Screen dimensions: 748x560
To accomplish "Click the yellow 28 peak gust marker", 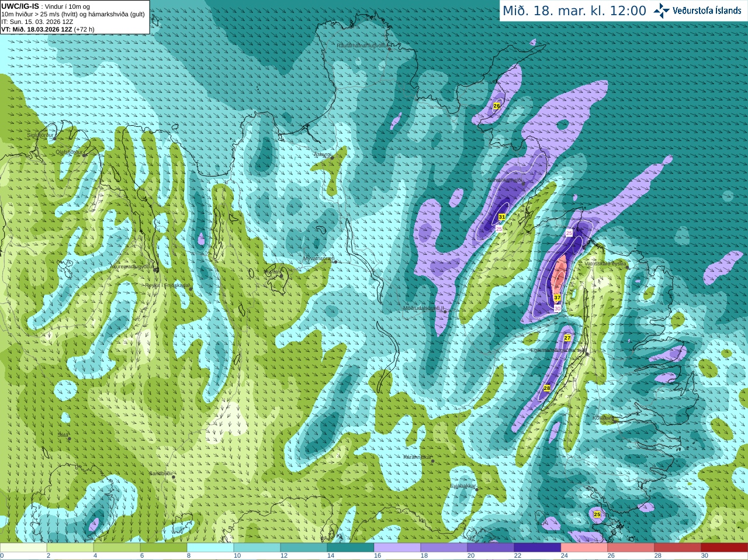I will coord(547,388).
